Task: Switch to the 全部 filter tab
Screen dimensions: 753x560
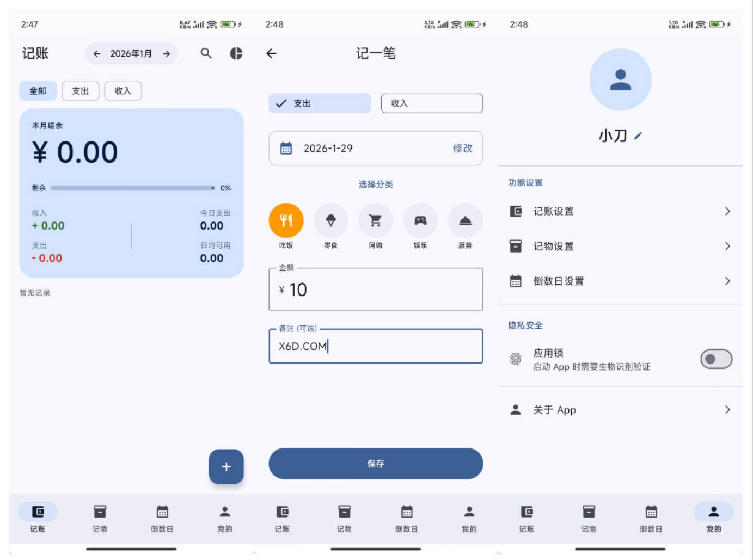Action: [x=38, y=90]
